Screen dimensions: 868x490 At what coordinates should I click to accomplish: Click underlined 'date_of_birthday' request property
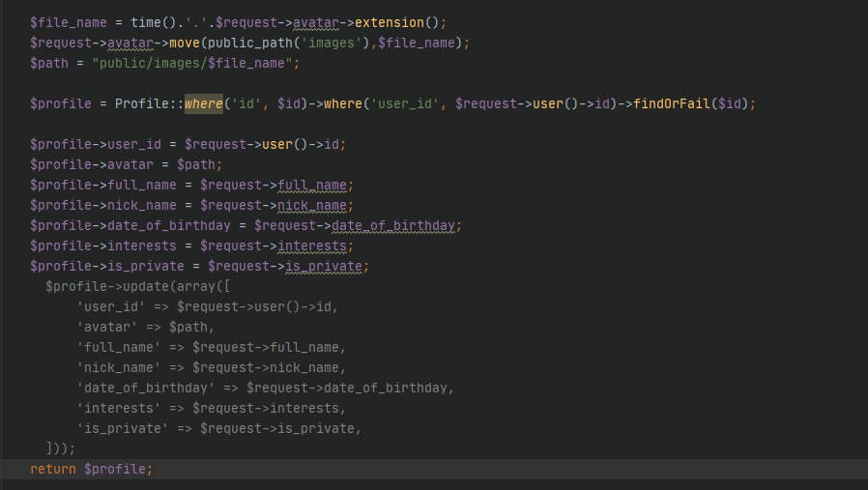393,225
